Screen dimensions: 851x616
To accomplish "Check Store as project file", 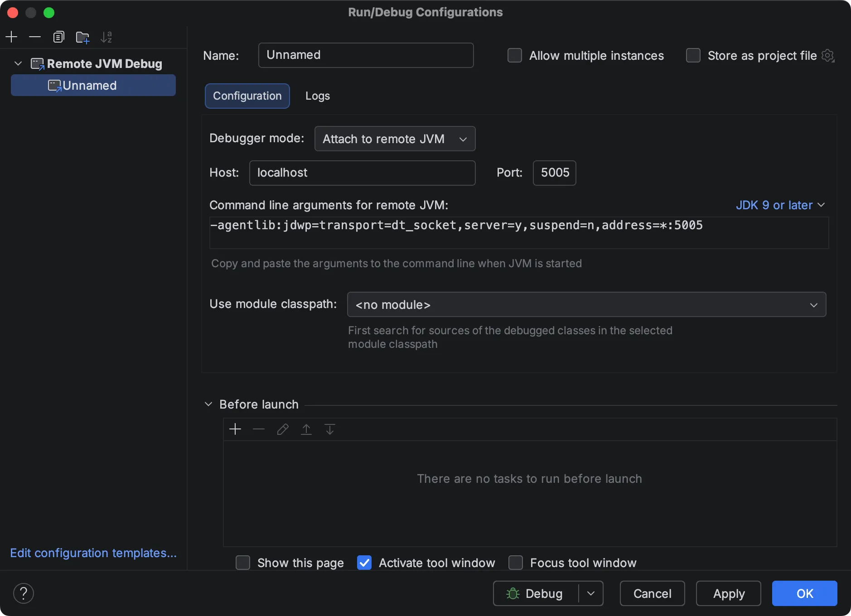I will pyautogui.click(x=693, y=55).
